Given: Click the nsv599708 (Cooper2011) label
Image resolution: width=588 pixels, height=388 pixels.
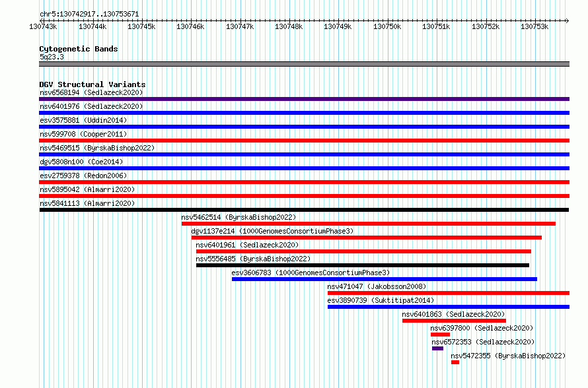Looking at the screenshot, I should (x=83, y=134).
